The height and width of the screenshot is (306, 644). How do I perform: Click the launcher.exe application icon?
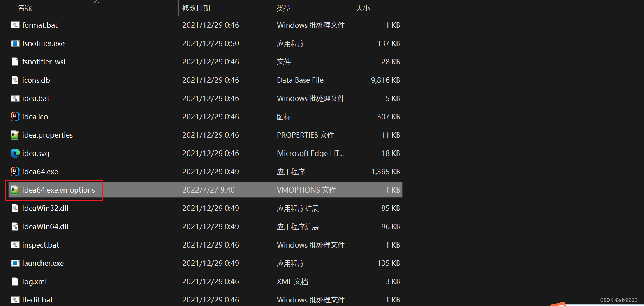coord(15,264)
